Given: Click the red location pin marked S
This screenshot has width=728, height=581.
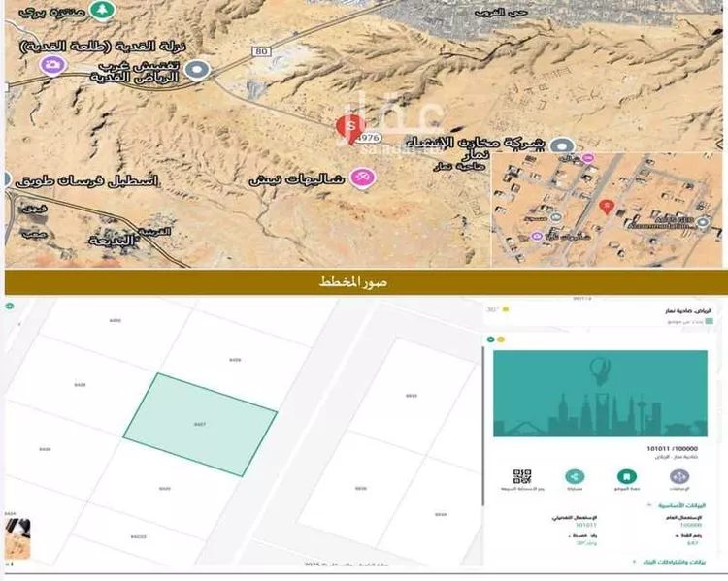Looking at the screenshot, I should 350,130.
